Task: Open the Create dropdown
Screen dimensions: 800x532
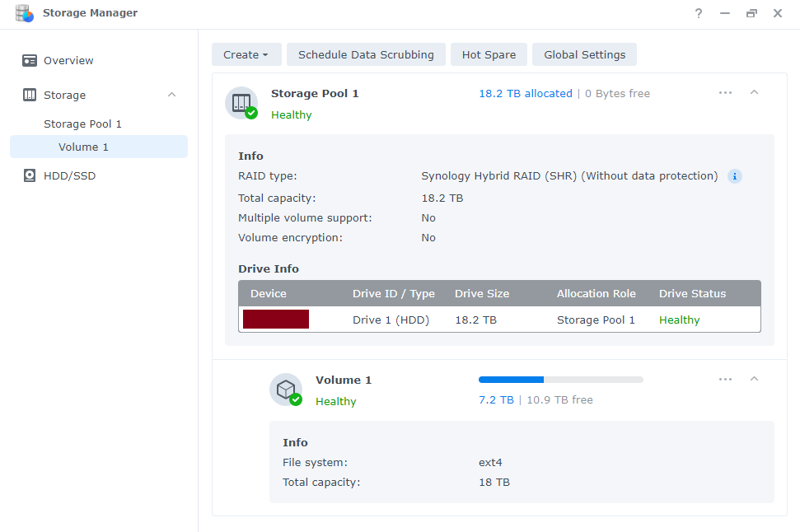Action: 246,54
